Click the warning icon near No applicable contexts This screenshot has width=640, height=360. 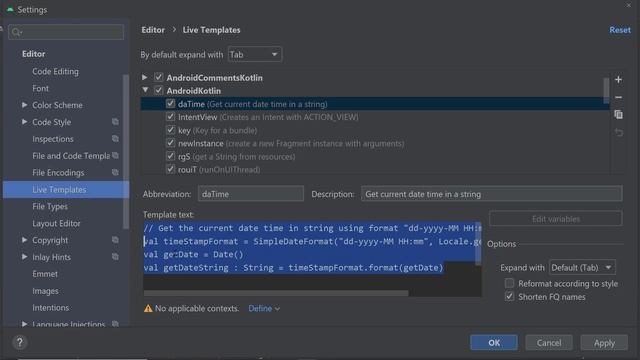148,309
